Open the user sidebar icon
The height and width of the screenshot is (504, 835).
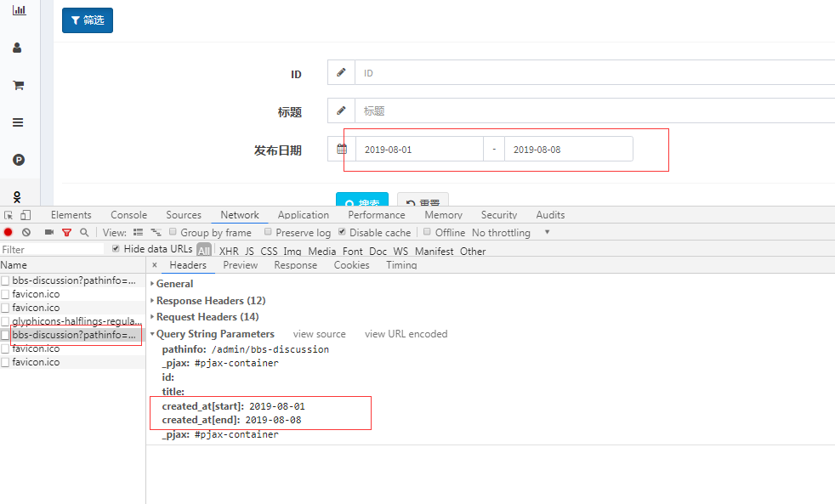coord(17,48)
